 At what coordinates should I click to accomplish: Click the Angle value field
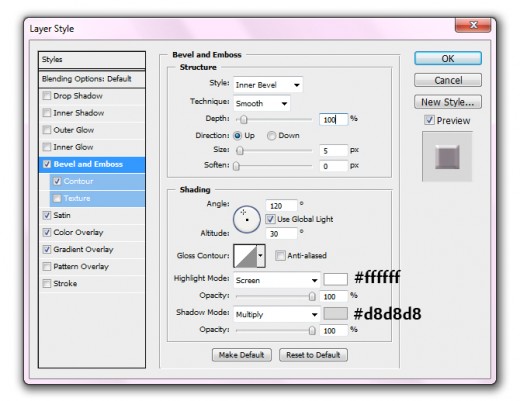click(x=281, y=206)
